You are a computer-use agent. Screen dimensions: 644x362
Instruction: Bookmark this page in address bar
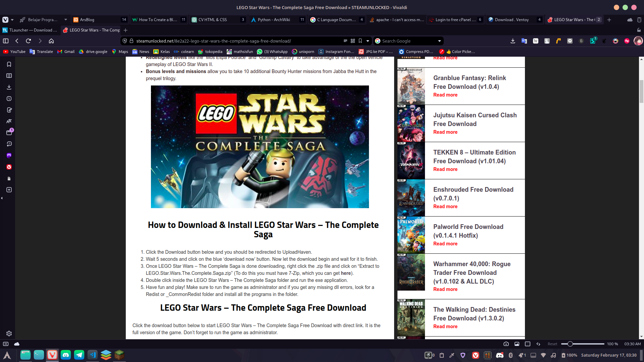[360, 41]
